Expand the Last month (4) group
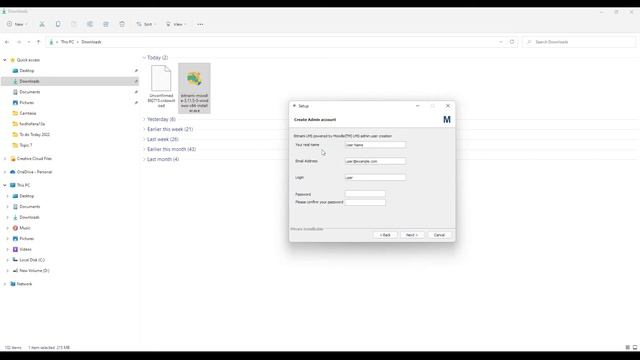This screenshot has width=640, height=360. (144, 159)
